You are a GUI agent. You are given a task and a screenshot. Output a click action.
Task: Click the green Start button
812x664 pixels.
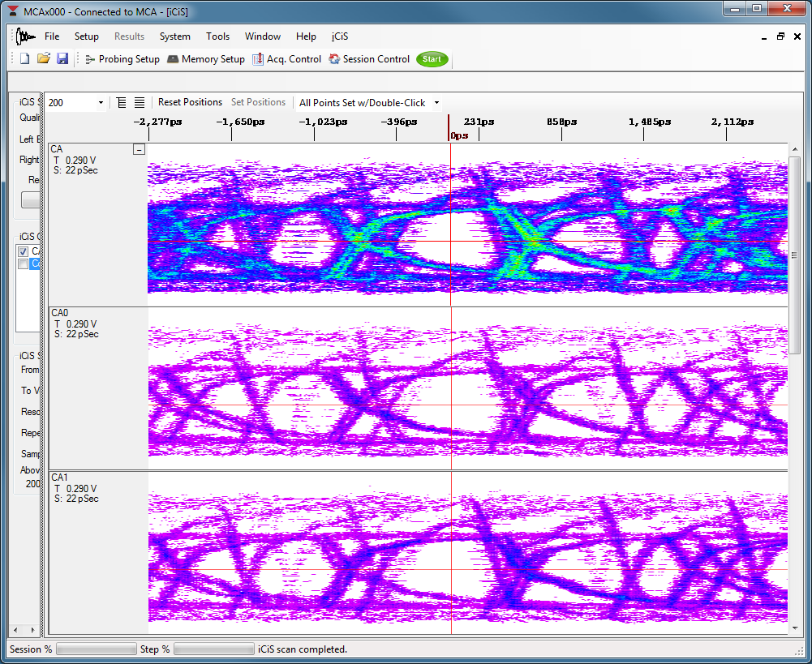tap(432, 59)
